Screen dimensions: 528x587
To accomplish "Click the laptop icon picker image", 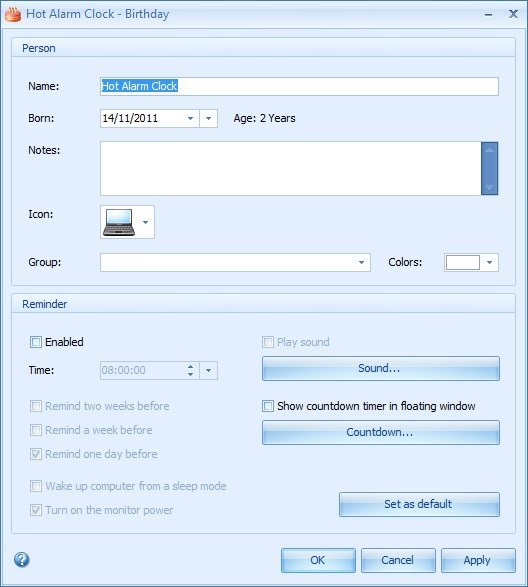I will click(119, 222).
